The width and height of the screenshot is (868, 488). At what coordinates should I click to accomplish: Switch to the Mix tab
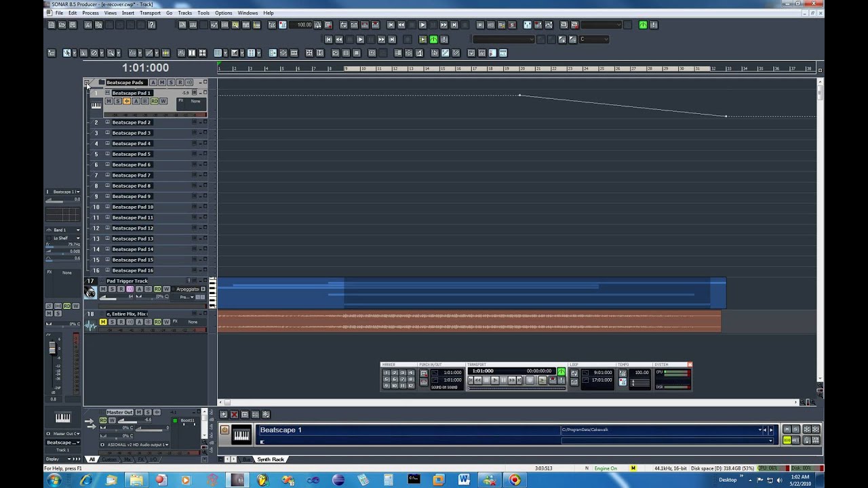click(x=127, y=460)
